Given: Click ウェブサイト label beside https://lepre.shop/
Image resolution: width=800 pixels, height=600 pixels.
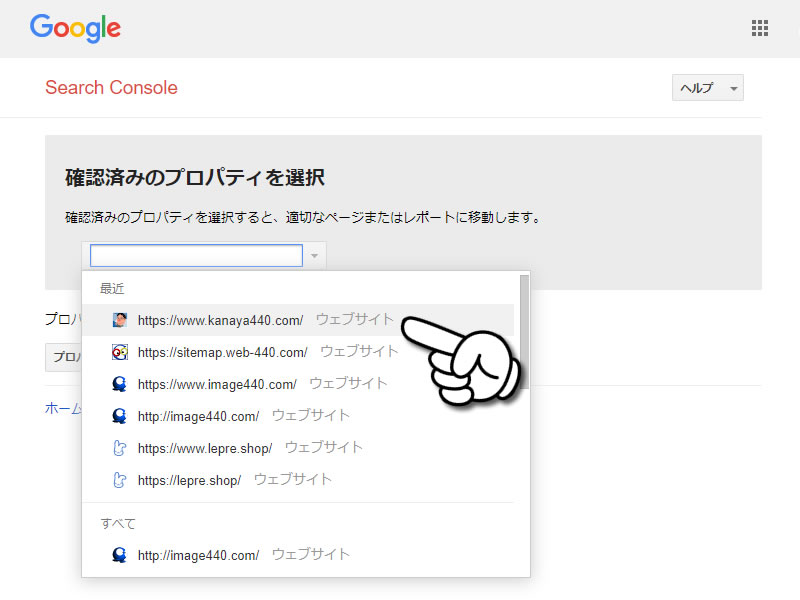Looking at the screenshot, I should (293, 480).
